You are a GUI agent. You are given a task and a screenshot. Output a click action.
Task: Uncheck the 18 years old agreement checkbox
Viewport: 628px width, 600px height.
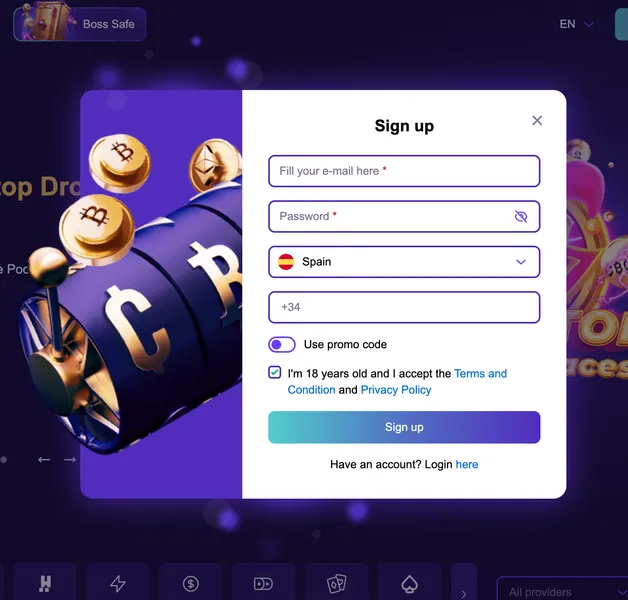tap(274, 372)
